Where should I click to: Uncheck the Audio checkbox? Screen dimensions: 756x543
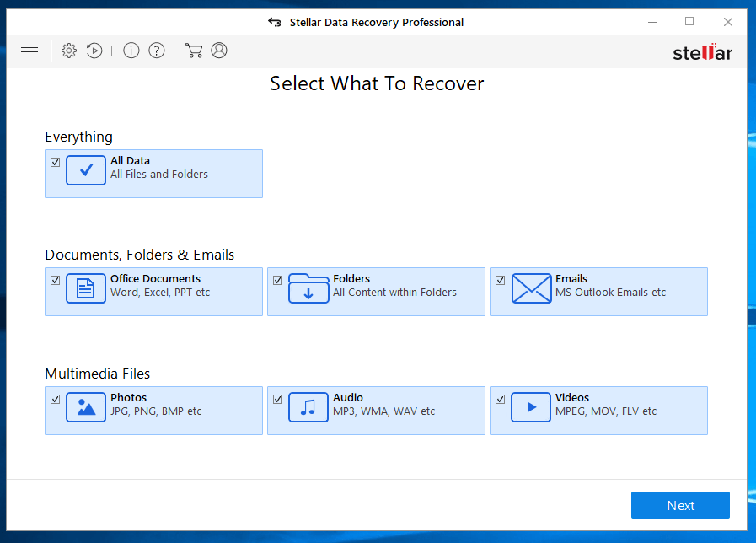[x=278, y=399]
